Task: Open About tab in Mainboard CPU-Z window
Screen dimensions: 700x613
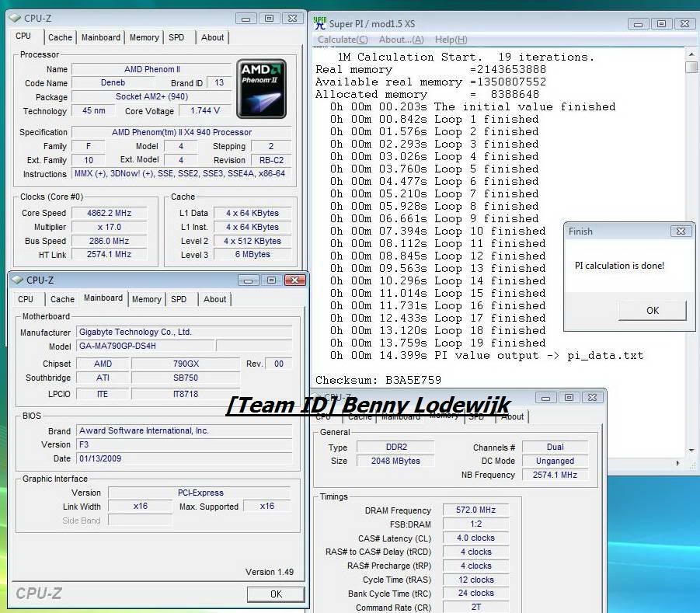Action: [214, 299]
